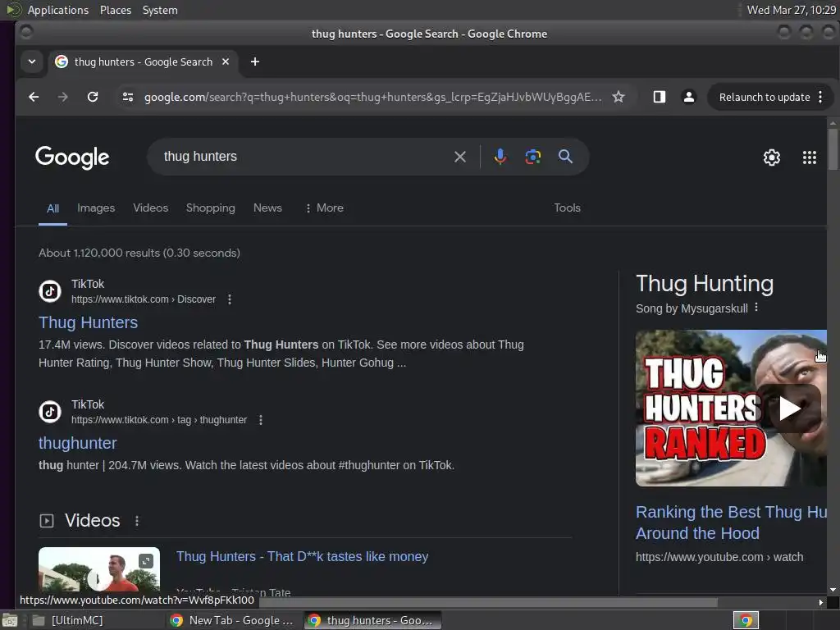Click the address bar URL
Viewport: 840px width, 630px height.
click(373, 97)
